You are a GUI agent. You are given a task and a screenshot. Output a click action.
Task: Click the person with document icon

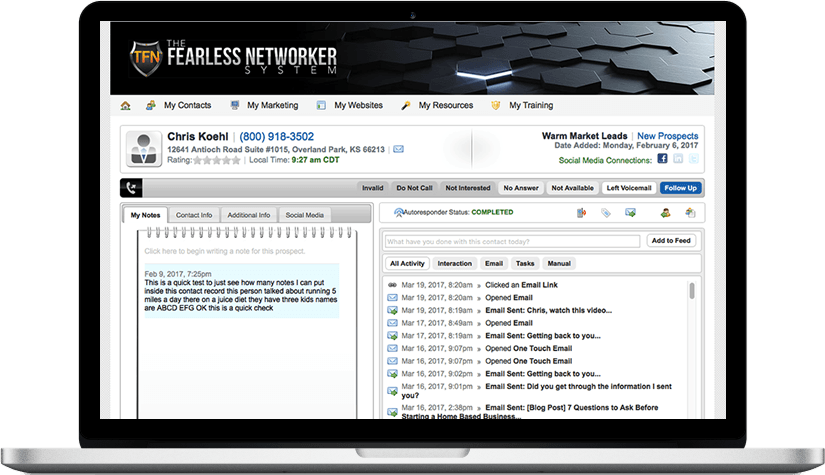pos(690,213)
